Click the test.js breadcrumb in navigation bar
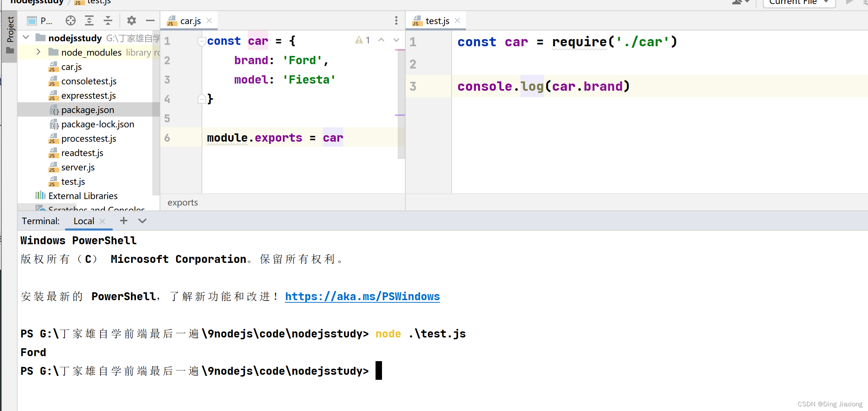This screenshot has height=411, width=868. pyautogui.click(x=93, y=2)
